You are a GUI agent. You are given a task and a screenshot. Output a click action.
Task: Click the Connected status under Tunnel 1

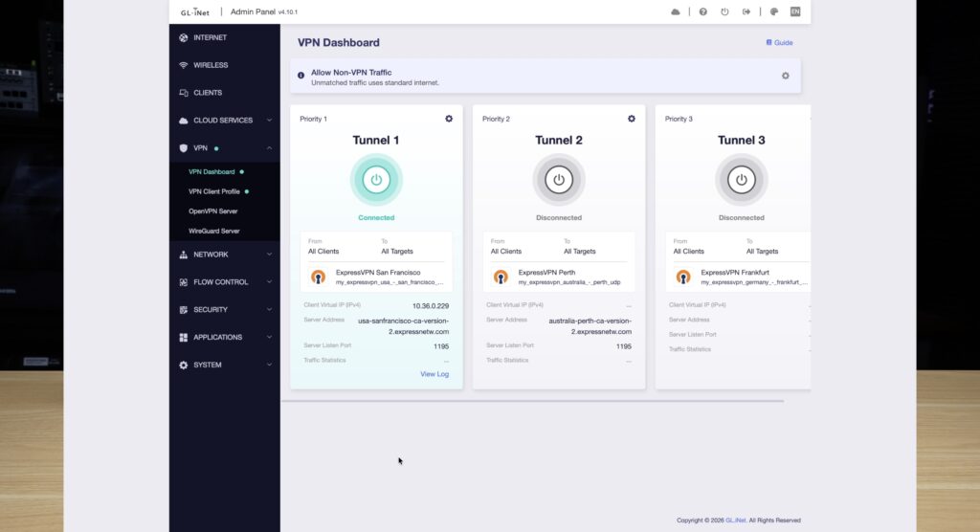[x=376, y=217]
